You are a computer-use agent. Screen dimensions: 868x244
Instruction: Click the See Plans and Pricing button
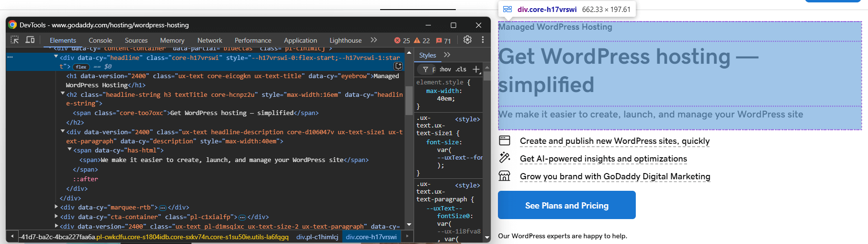pos(566,205)
